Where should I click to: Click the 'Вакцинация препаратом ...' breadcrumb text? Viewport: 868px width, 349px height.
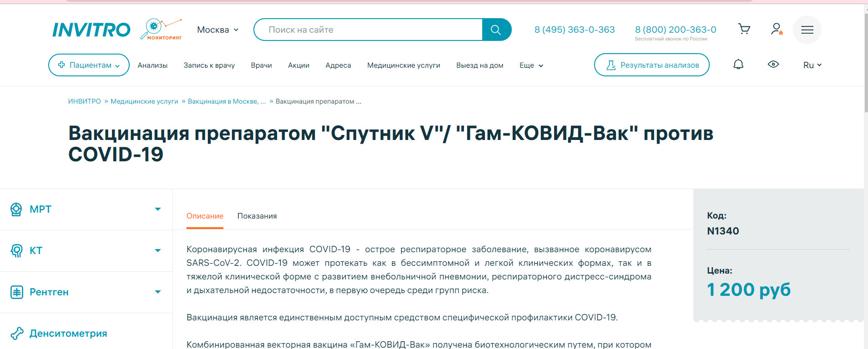tap(318, 102)
